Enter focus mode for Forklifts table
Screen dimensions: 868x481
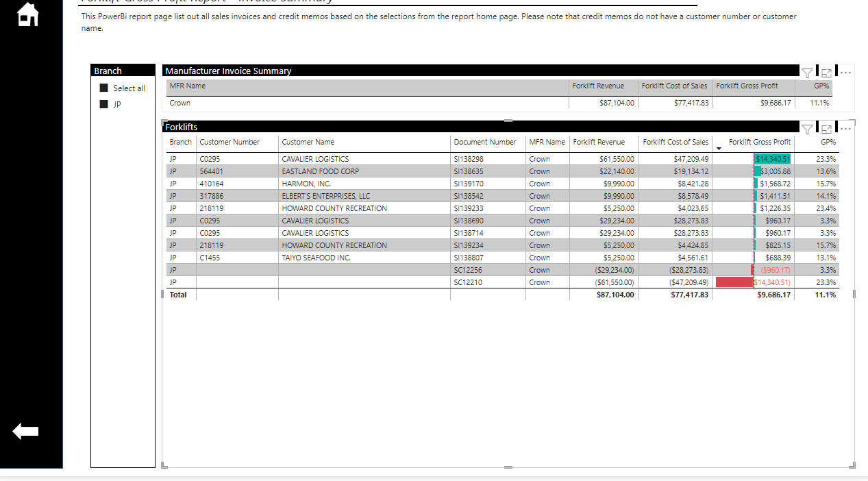click(x=826, y=128)
